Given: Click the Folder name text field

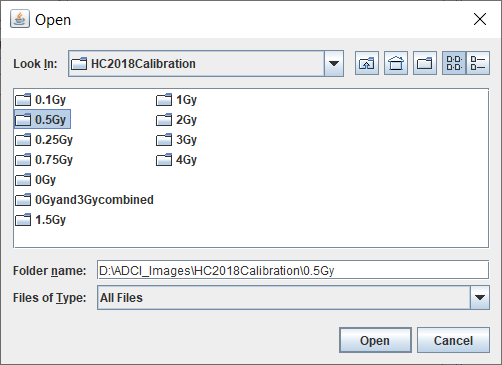Looking at the screenshot, I should point(293,270).
